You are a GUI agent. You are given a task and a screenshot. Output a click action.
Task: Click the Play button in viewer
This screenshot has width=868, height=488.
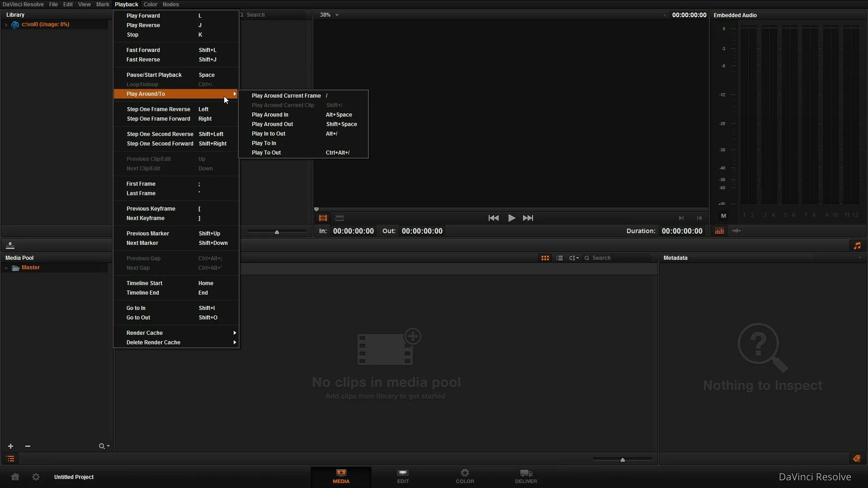tap(511, 218)
